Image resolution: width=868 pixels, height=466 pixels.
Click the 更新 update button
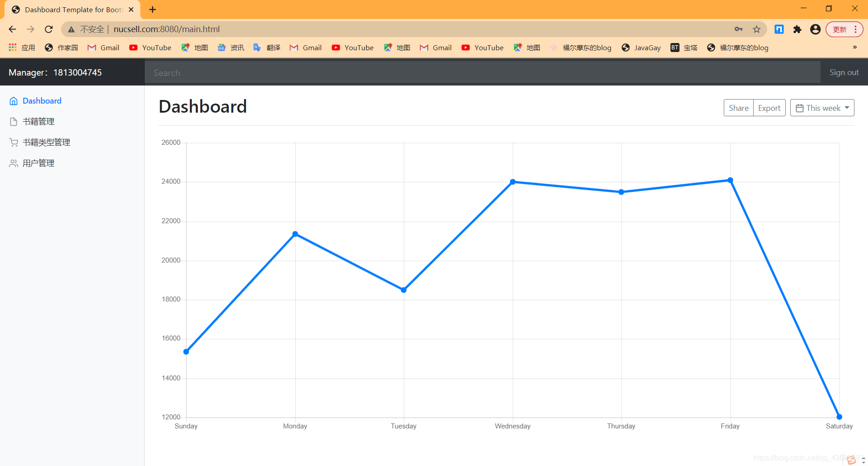844,29
